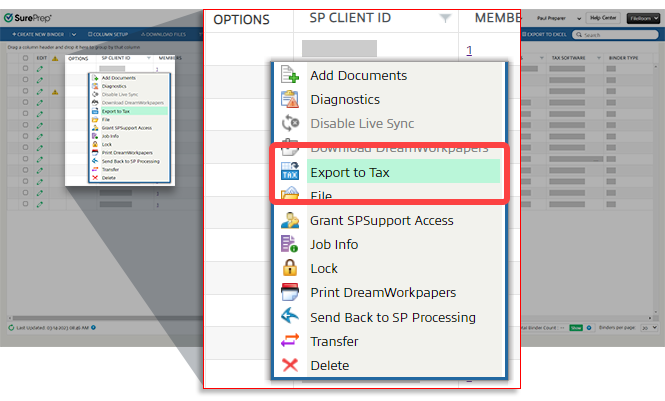
Task: Tick checkbox in second grid row
Action: 25,80
